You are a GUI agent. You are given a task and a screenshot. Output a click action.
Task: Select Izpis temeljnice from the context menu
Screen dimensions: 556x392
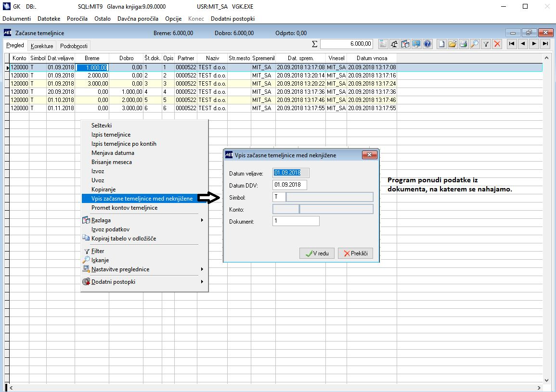(x=111, y=135)
